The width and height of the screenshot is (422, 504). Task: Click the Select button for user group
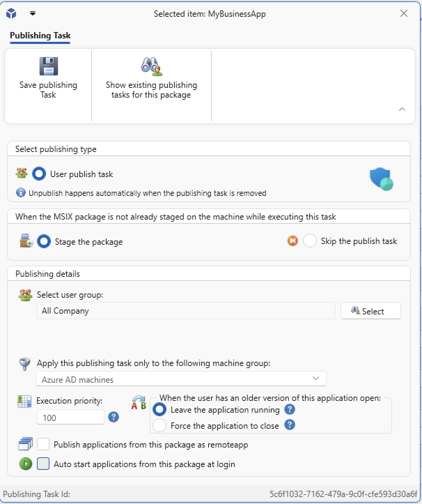coord(371,311)
